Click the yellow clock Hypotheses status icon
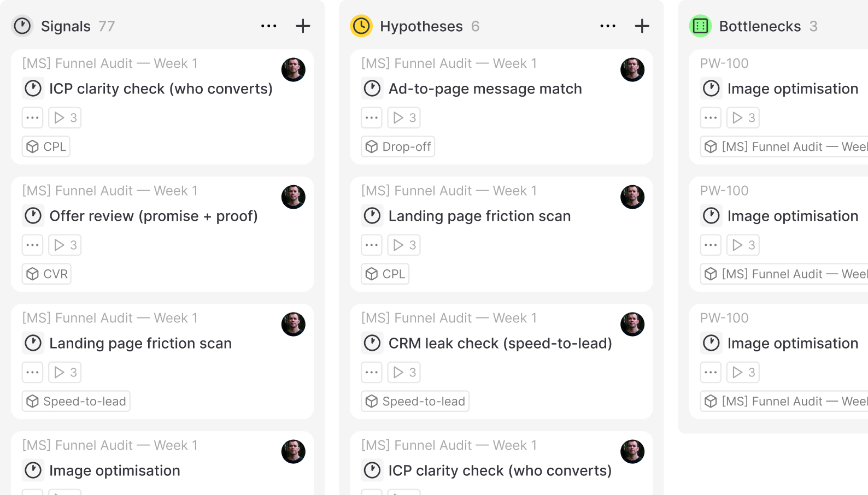The image size is (868, 495). pyautogui.click(x=361, y=26)
